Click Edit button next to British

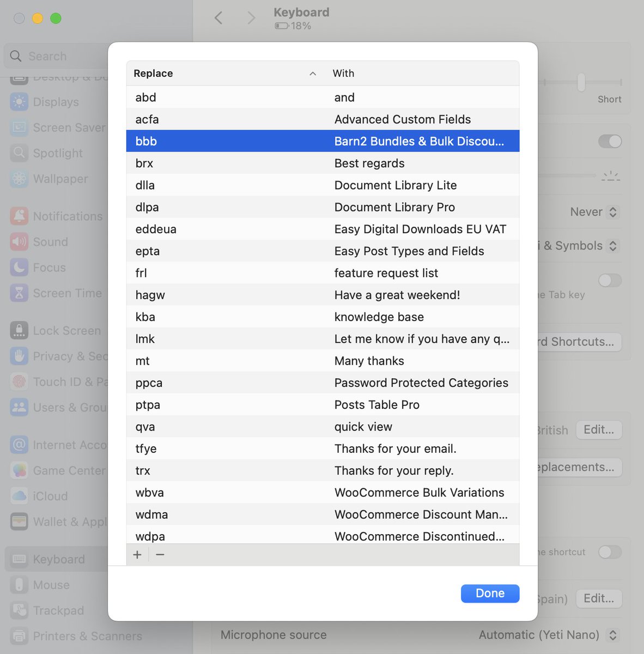coord(599,429)
